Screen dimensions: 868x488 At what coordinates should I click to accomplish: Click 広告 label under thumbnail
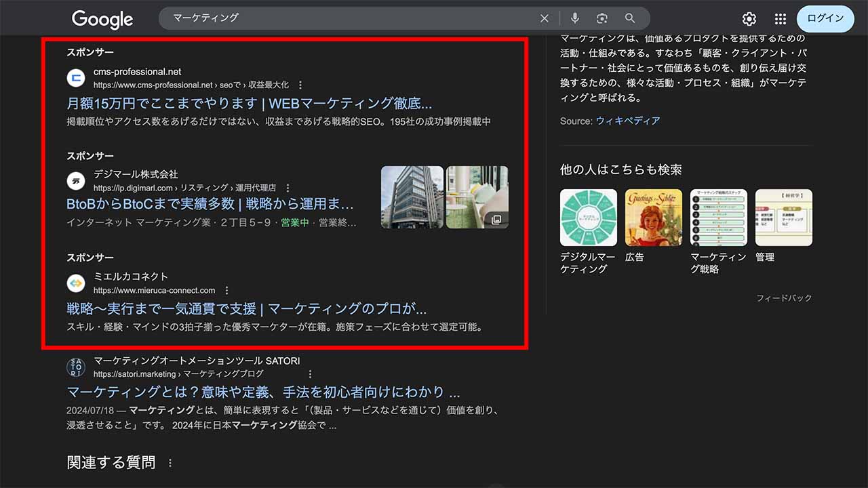click(635, 257)
